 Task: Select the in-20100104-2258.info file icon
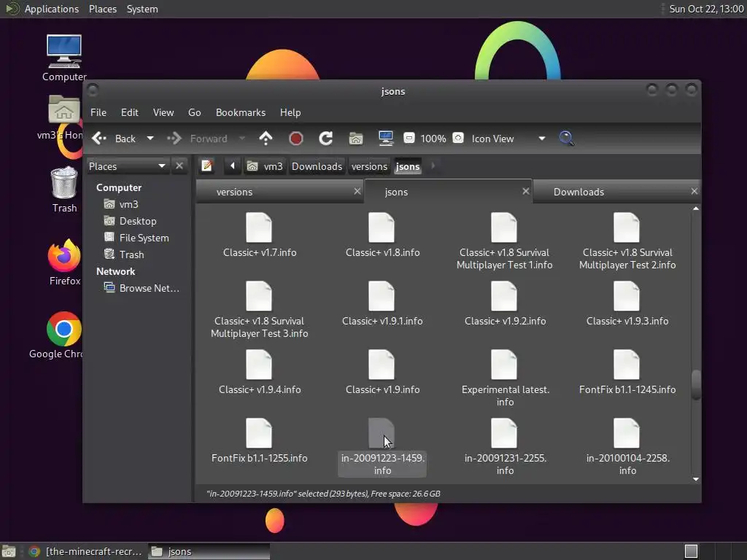coord(627,433)
